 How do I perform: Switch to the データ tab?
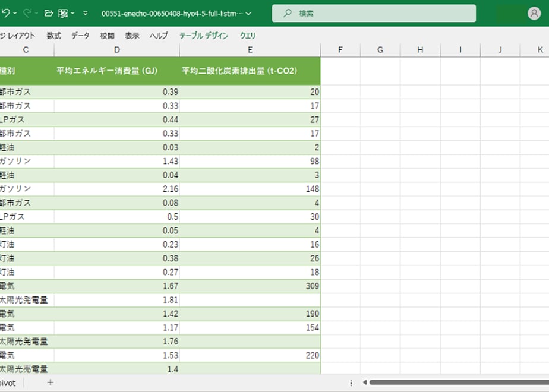point(81,36)
